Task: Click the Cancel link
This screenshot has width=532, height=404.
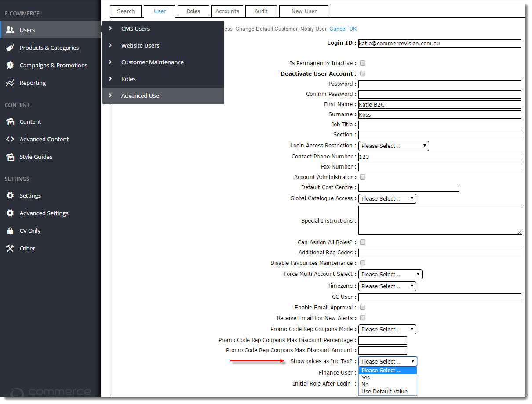Action: click(x=338, y=29)
